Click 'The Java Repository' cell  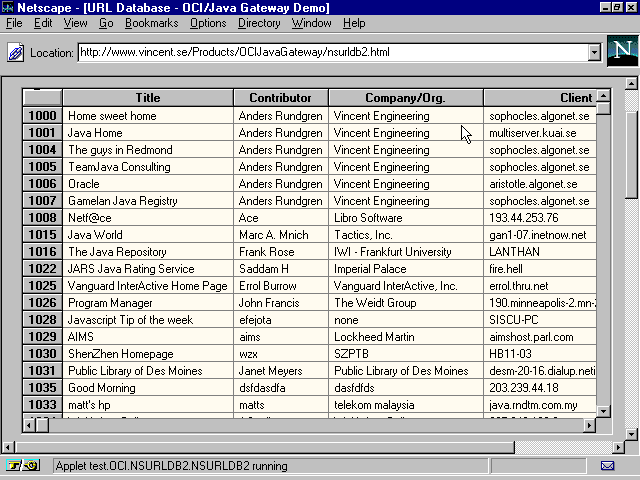148,252
